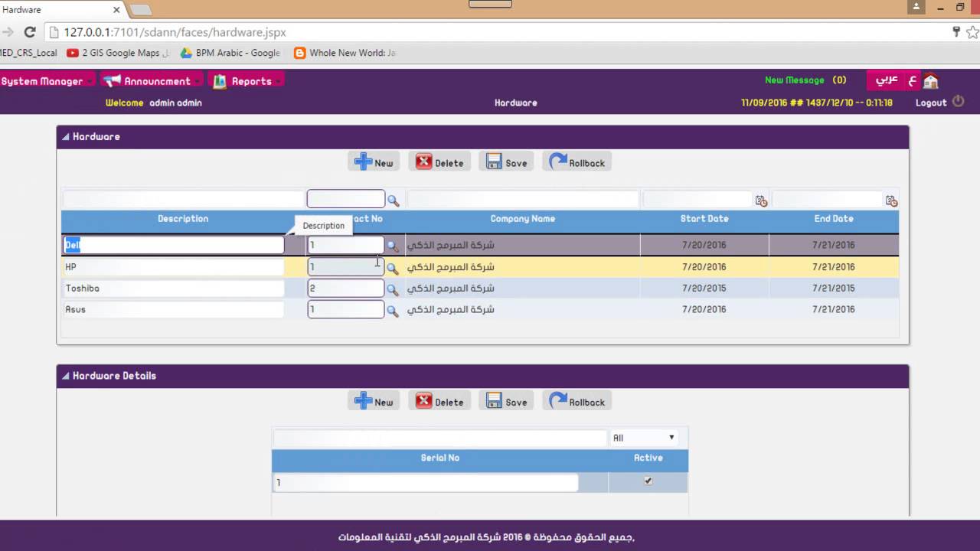Click Toshiba row start date 7/20/2015
Screen dimensions: 980x551
point(704,289)
